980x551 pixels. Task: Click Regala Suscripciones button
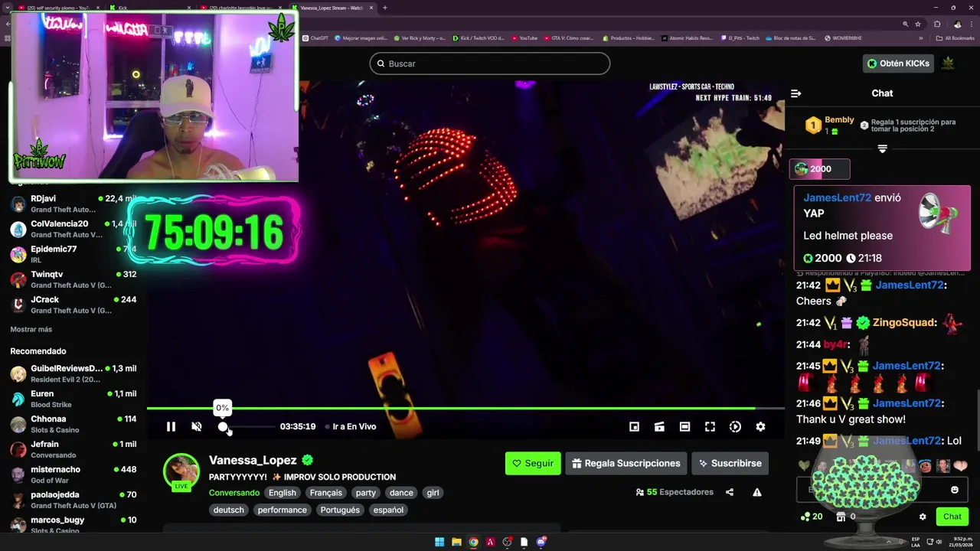pyautogui.click(x=626, y=464)
